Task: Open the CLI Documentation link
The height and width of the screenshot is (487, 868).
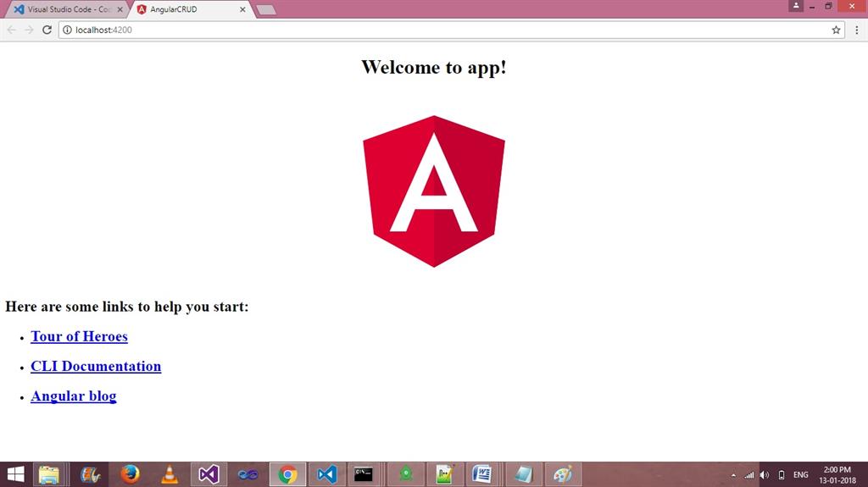Action: click(96, 367)
